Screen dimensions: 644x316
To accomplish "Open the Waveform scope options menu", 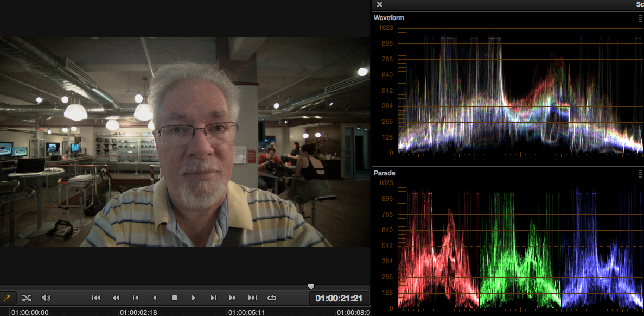I will [x=640, y=18].
